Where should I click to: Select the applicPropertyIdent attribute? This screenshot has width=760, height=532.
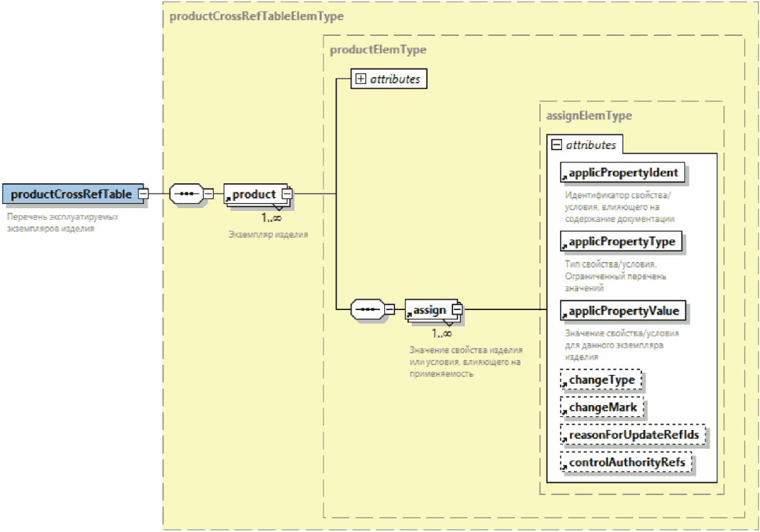623,173
